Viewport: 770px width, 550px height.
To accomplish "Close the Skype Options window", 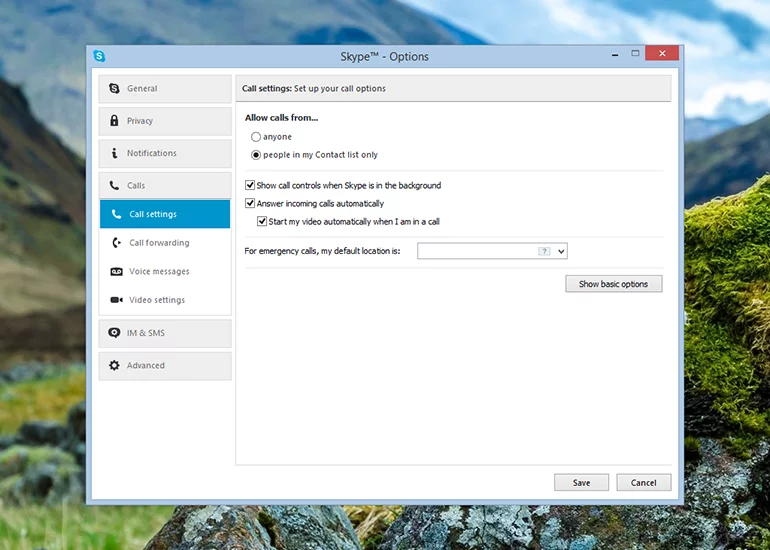I will [x=662, y=54].
